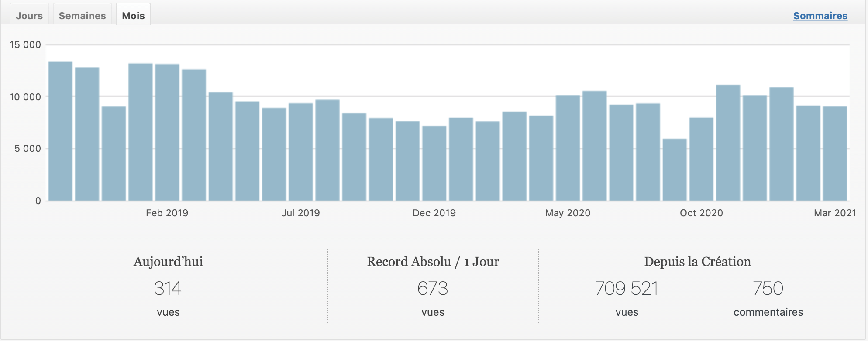Open the Sommaires link

point(820,16)
